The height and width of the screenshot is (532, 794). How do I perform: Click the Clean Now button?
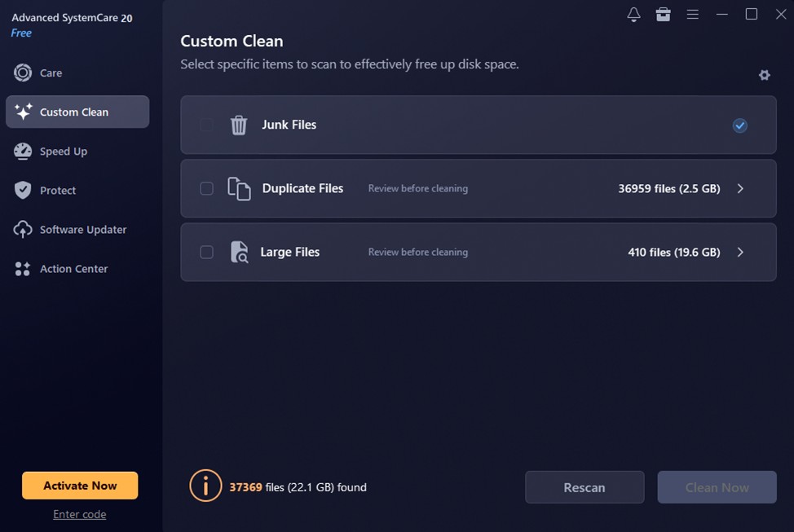point(717,487)
